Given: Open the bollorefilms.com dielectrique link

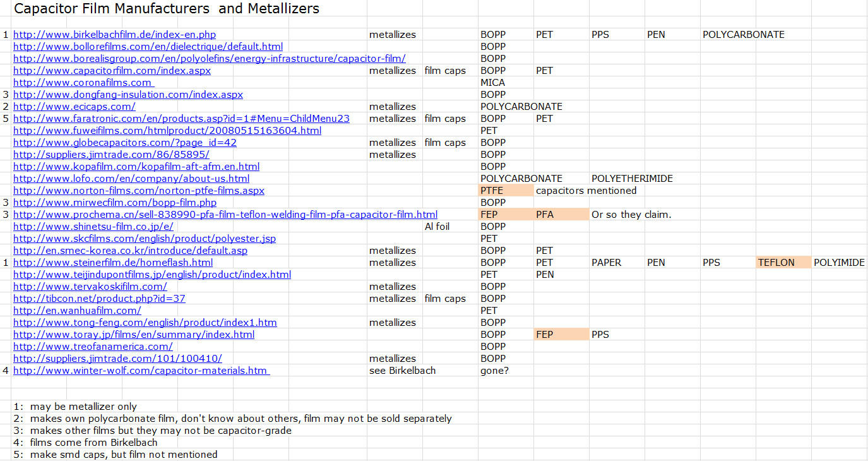Looking at the screenshot, I should (148, 47).
